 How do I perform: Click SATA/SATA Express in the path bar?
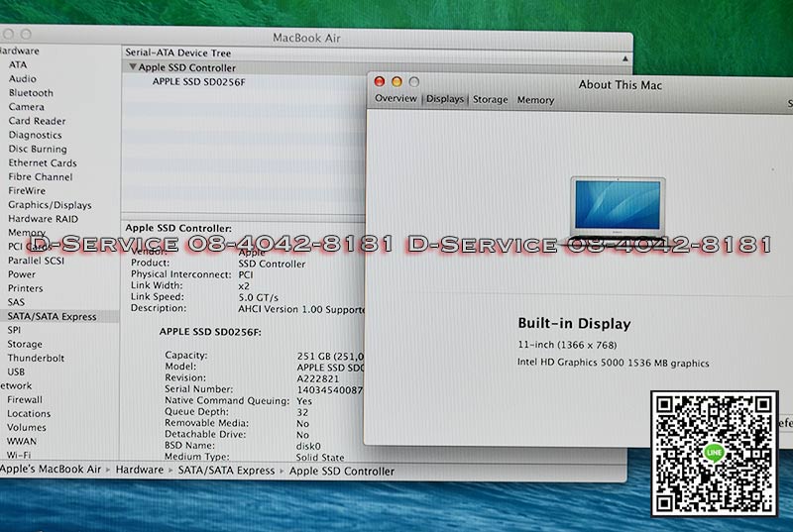(x=226, y=471)
